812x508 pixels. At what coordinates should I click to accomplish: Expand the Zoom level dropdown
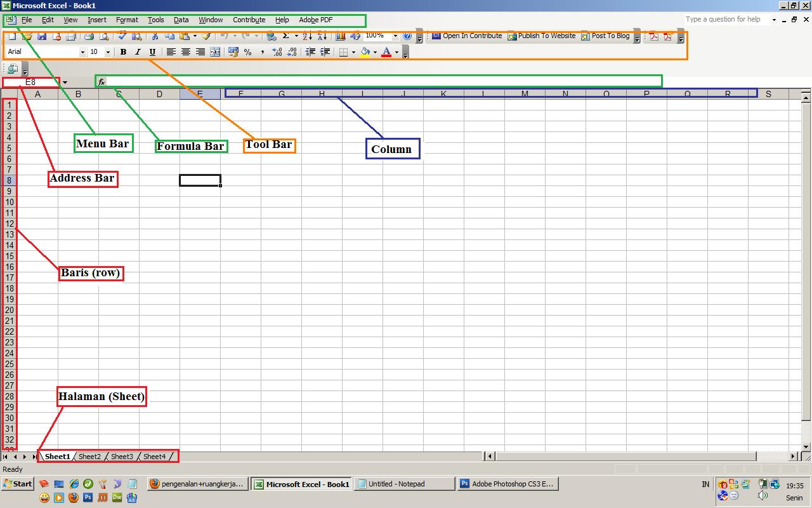395,36
